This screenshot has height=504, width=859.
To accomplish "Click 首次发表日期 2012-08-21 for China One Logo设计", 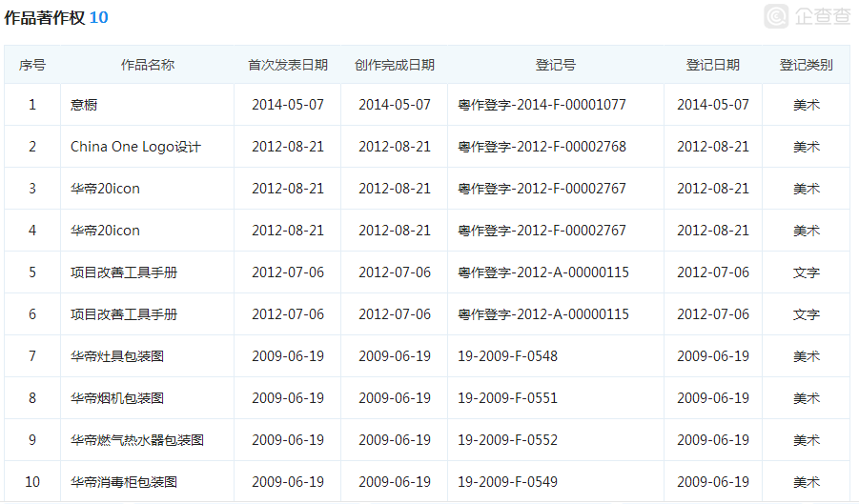I will tap(288, 147).
